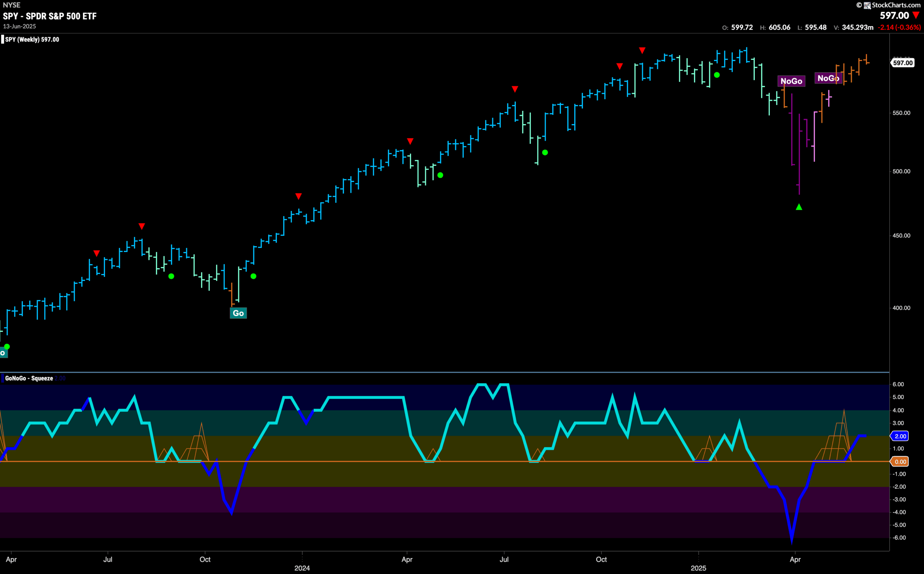
Task: Click the Oct label preceding the 2025 label
Action: 601,559
